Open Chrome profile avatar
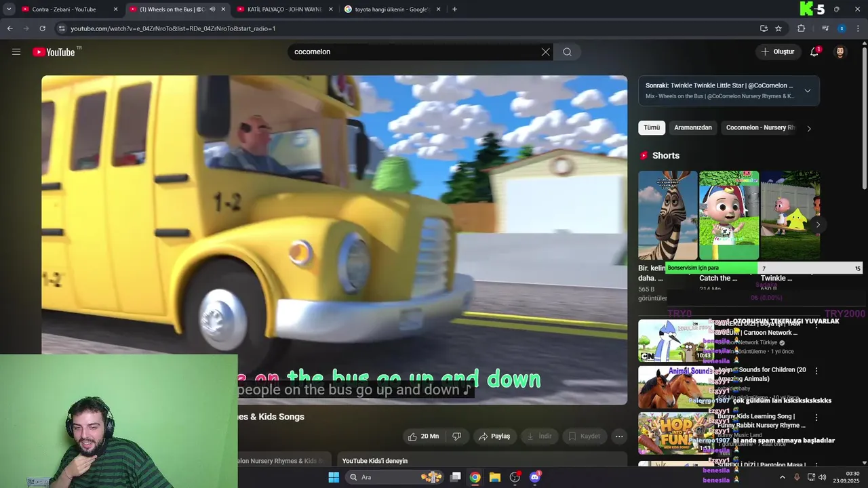868x488 pixels. 842,28
